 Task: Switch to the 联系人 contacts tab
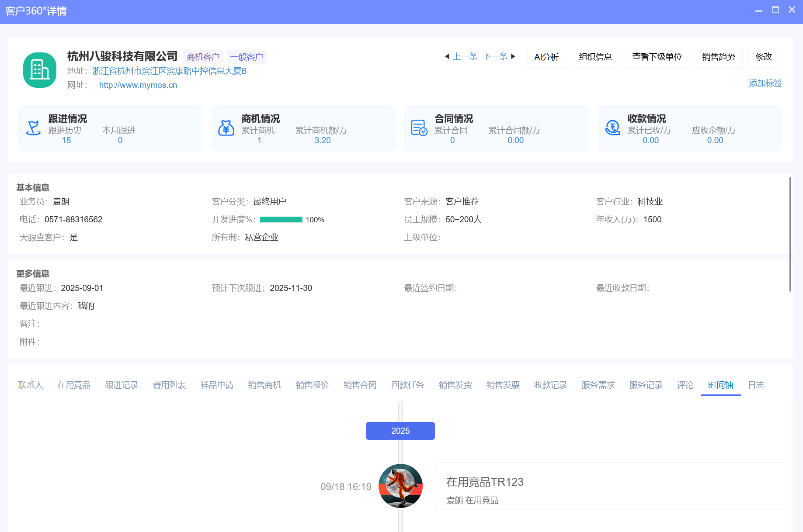[x=31, y=385]
